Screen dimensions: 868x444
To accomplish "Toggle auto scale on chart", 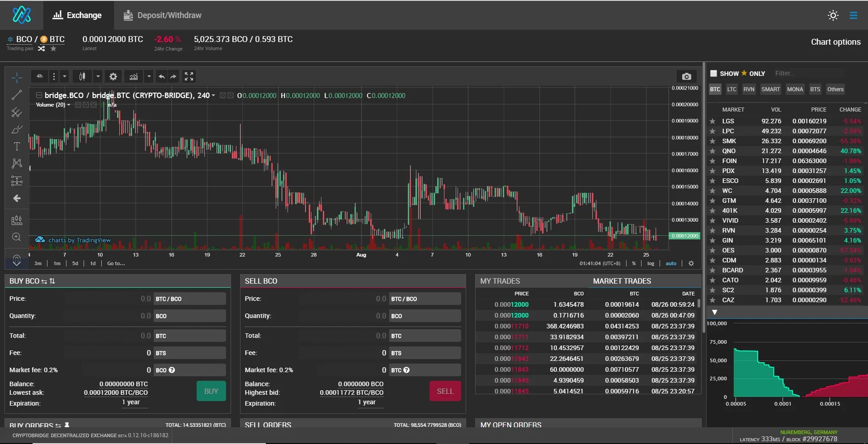I will pyautogui.click(x=671, y=263).
